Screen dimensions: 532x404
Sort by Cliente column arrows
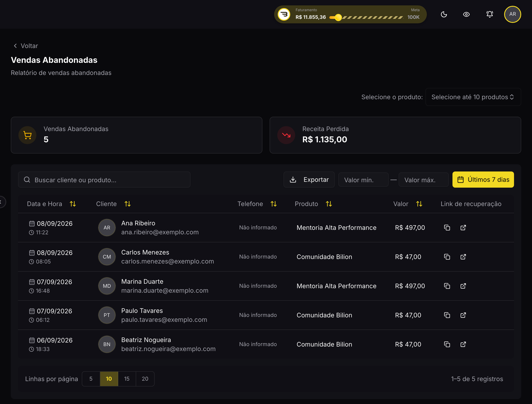pos(128,204)
